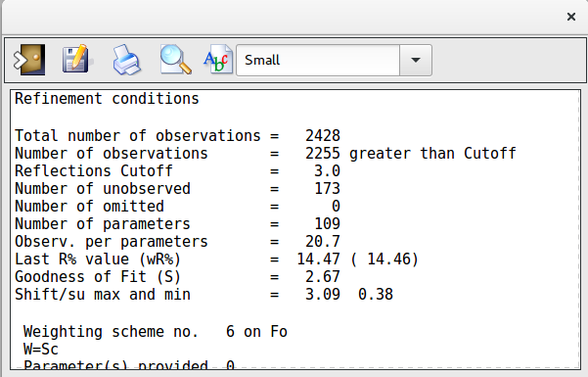Viewport: 588px width, 377px height.
Task: Save the listing with floppy-pencil icon
Action: [x=77, y=59]
